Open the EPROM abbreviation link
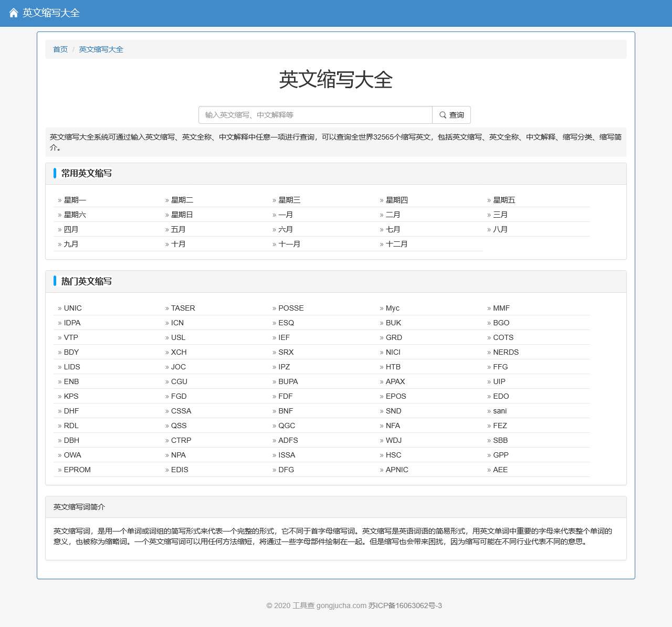The width and height of the screenshot is (672, 627). coord(77,470)
